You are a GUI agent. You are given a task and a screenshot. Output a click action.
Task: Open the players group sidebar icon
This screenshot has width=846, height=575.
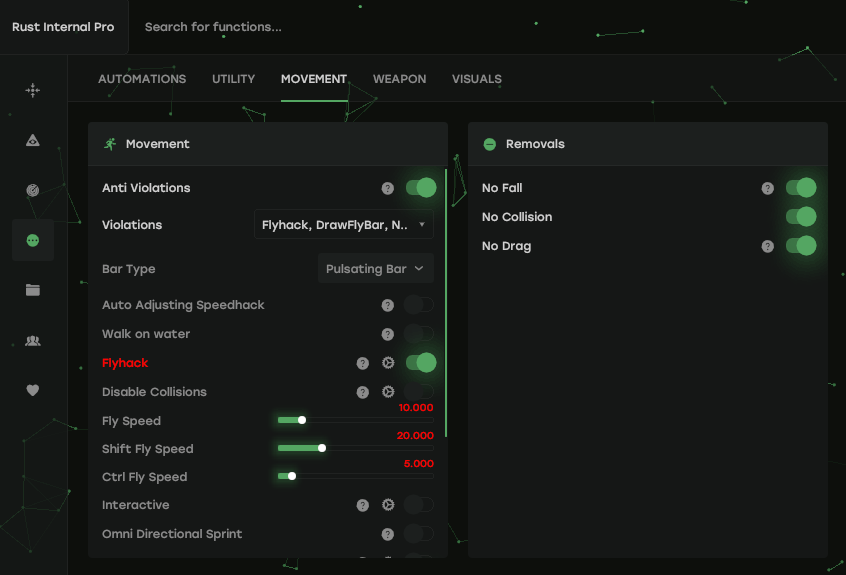32,340
